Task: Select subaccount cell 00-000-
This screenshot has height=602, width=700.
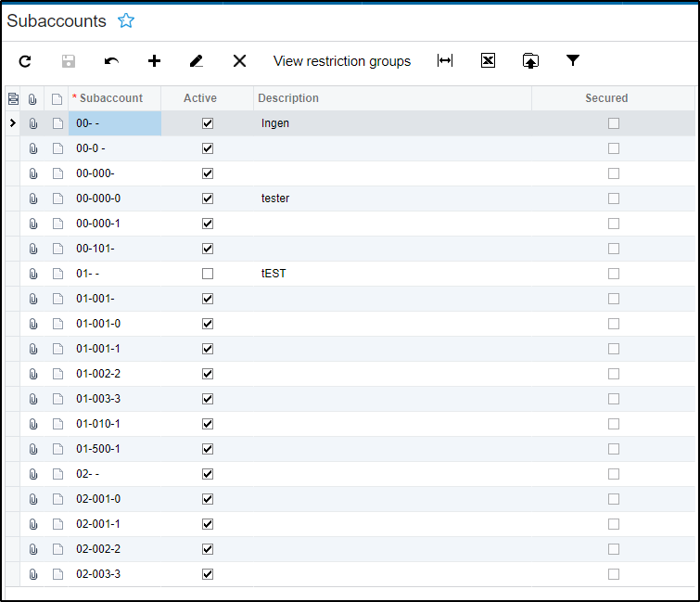Action: tap(115, 173)
